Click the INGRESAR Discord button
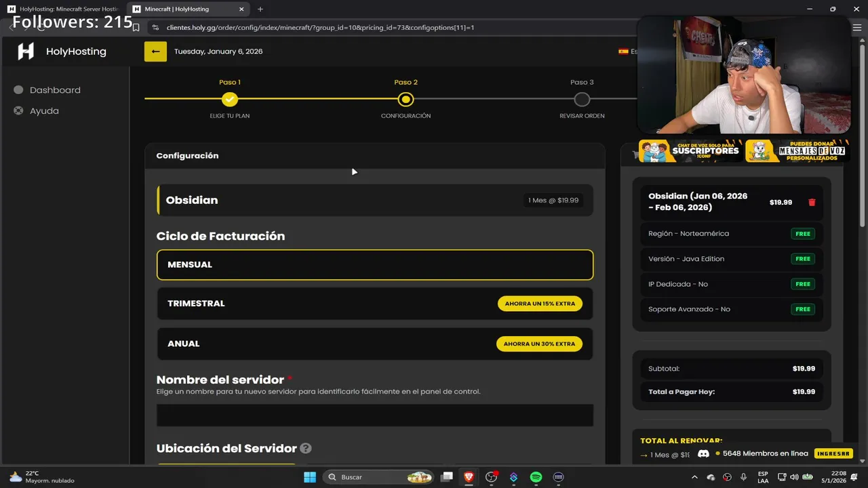Viewport: 868px width, 488px height. coord(833,453)
